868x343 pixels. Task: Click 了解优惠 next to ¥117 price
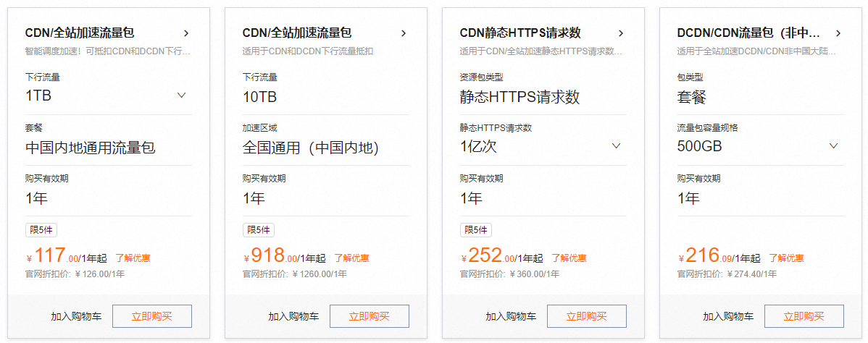[x=133, y=258]
